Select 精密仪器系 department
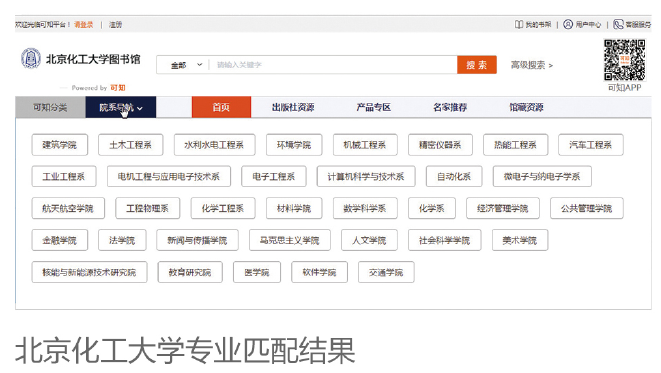 click(x=440, y=145)
